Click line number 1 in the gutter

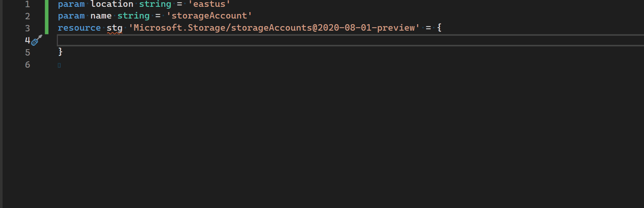[27, 4]
